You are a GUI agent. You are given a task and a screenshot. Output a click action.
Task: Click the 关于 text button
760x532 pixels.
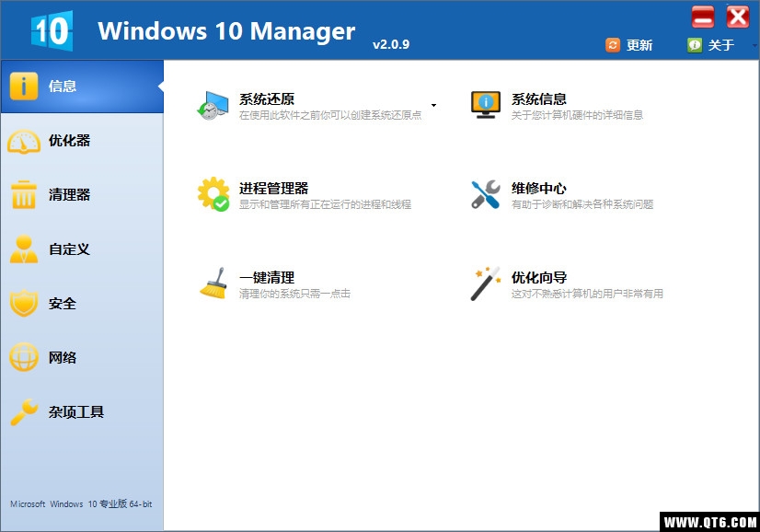point(721,45)
